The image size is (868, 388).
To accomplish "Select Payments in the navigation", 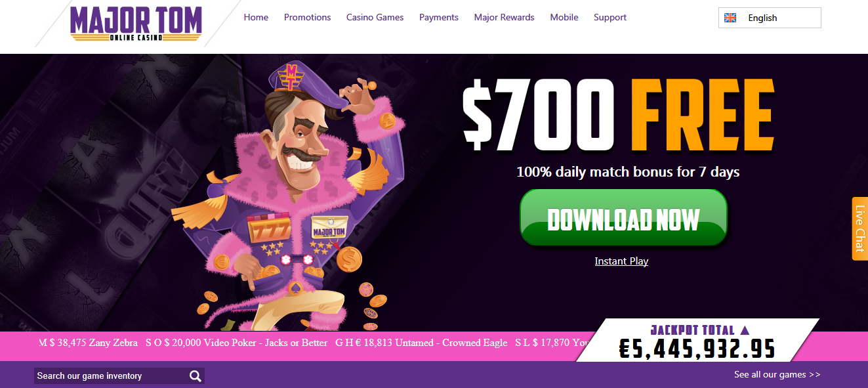I will coord(439,18).
